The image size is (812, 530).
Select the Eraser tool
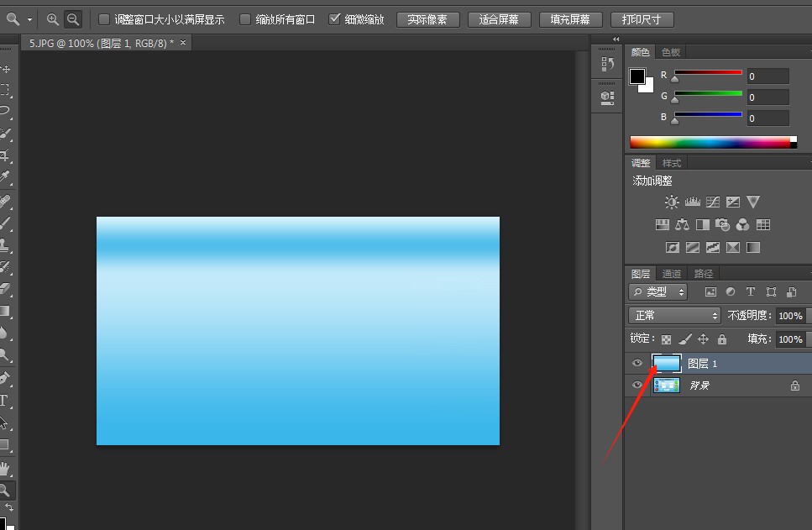tap(5, 288)
